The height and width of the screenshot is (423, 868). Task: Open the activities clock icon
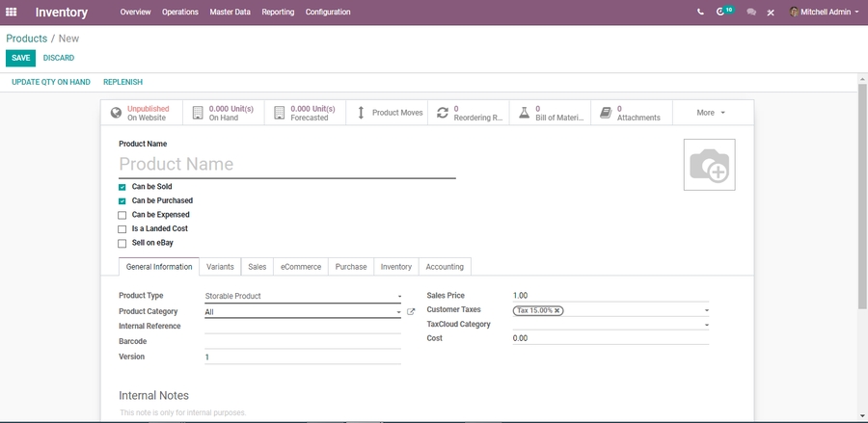pyautogui.click(x=721, y=13)
